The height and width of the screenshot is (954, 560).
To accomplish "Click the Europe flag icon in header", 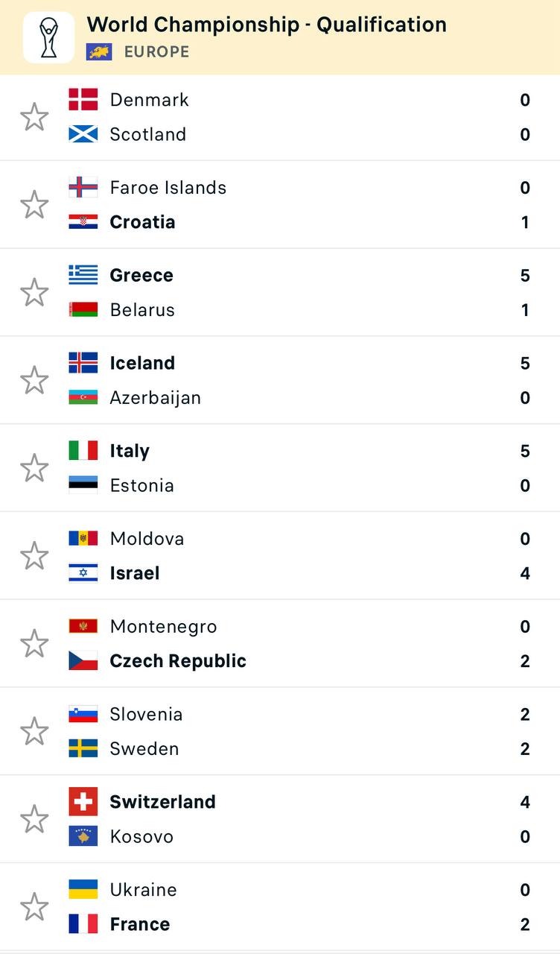I will [99, 52].
